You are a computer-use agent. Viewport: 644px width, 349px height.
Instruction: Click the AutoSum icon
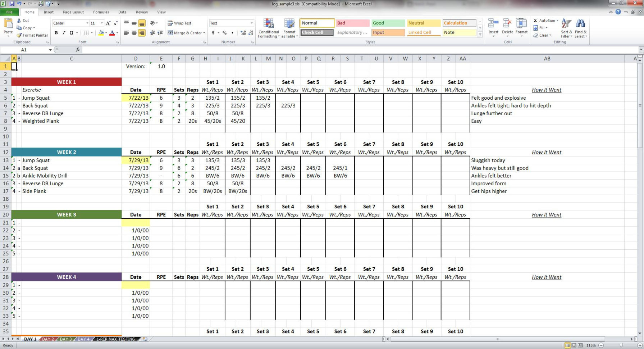pyautogui.click(x=536, y=21)
